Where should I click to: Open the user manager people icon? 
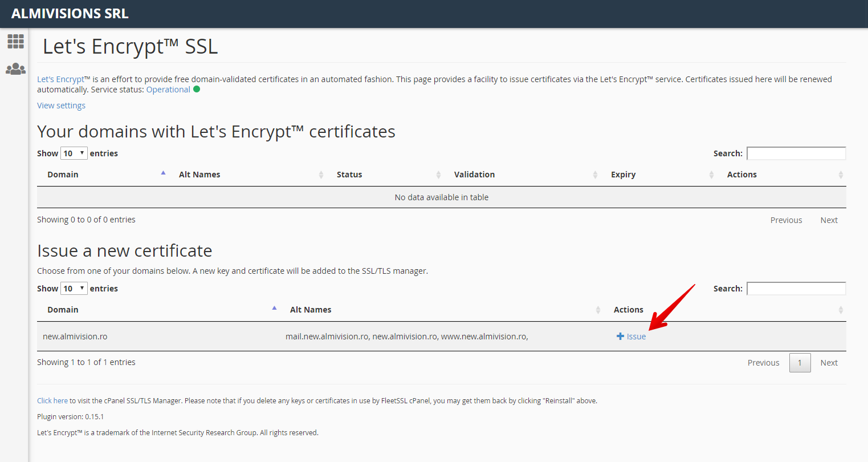coord(15,69)
